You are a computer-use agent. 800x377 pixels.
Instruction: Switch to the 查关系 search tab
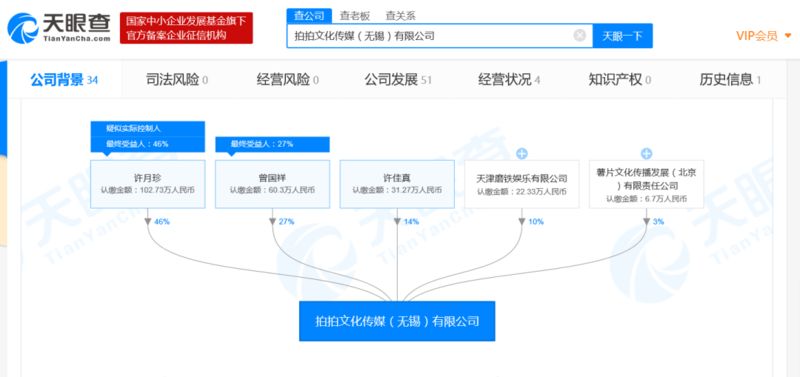tap(400, 16)
